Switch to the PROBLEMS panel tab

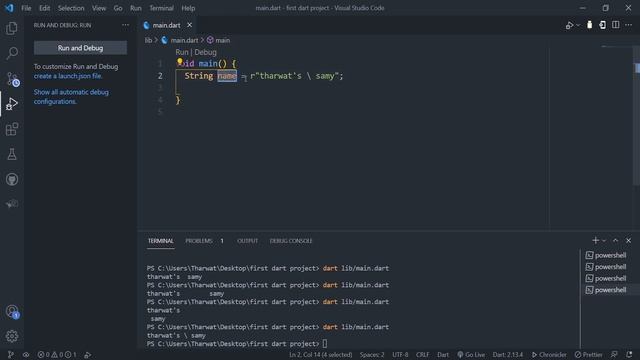tap(199, 241)
